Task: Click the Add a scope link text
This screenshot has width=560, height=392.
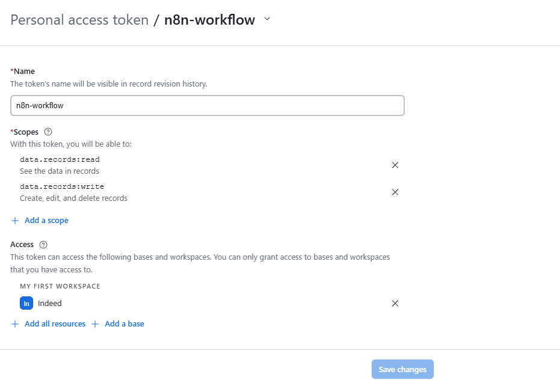Action: [x=46, y=221]
